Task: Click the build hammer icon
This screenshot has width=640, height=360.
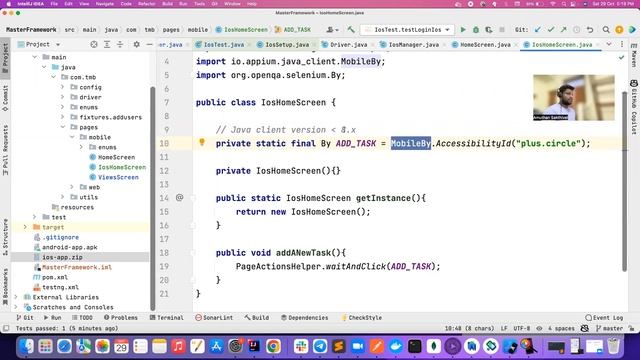Action: click(351, 30)
